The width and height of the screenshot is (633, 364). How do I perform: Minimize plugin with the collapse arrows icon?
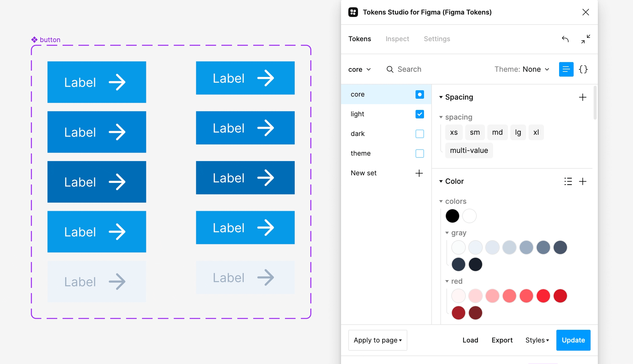coord(586,39)
